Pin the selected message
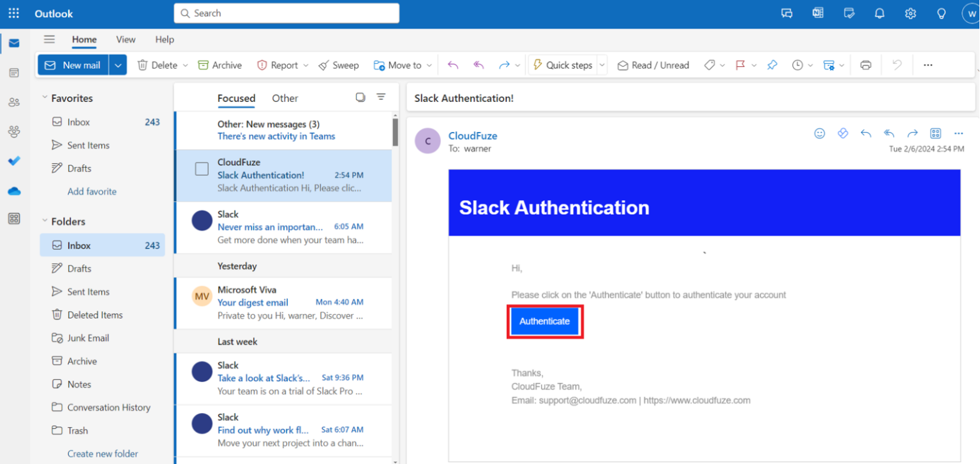The width and height of the screenshot is (980, 464). (x=772, y=64)
